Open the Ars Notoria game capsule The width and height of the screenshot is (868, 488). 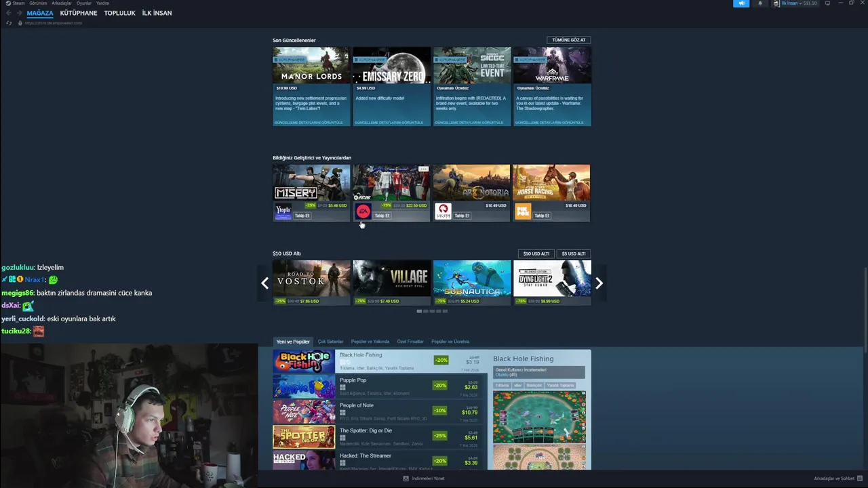pos(471,183)
